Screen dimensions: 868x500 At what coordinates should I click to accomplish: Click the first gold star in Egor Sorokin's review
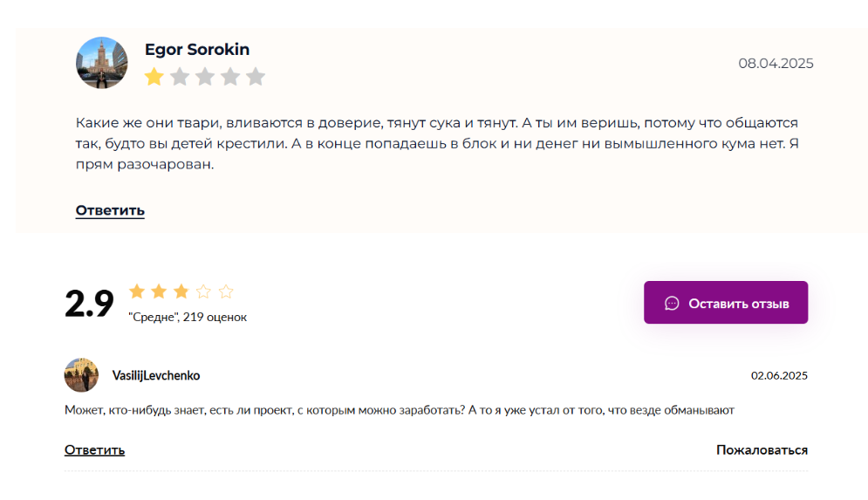tap(154, 77)
